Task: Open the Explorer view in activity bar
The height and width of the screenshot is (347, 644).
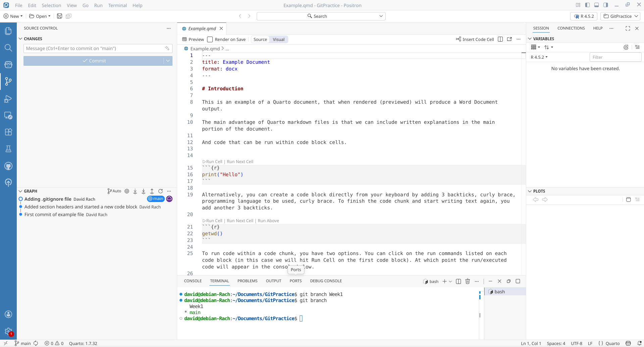Action: (8, 31)
